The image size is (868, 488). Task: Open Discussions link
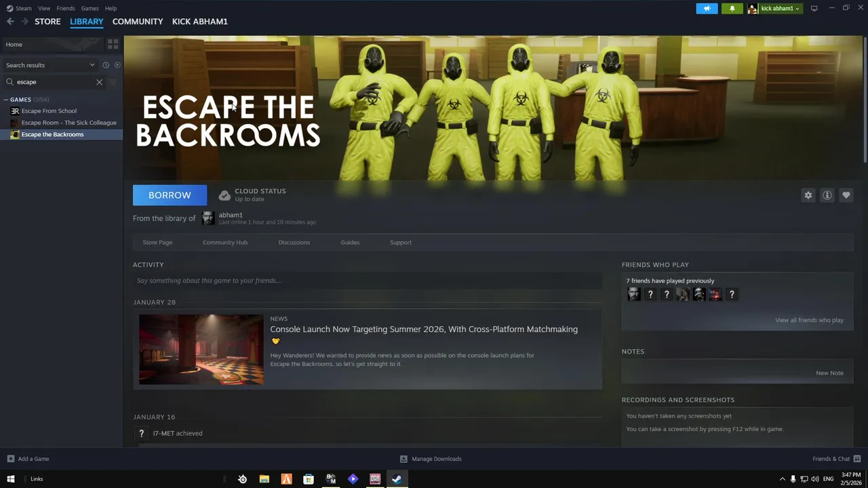pos(294,243)
